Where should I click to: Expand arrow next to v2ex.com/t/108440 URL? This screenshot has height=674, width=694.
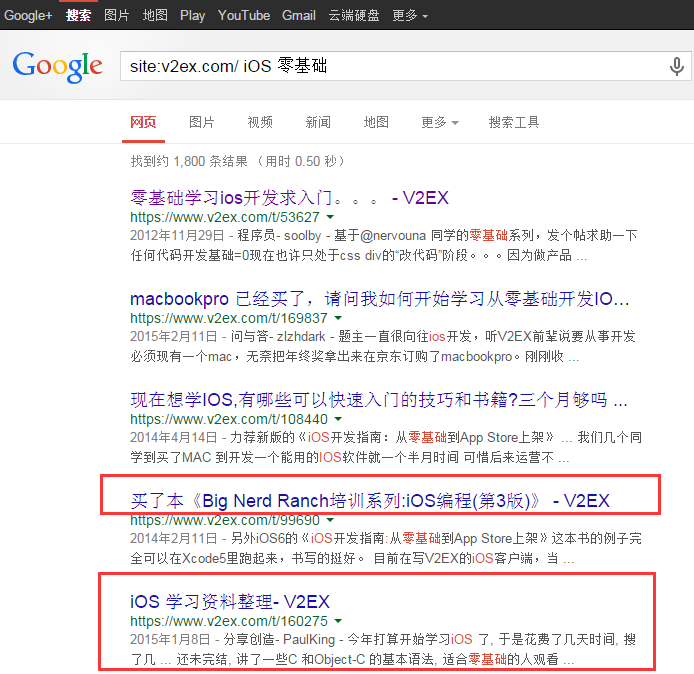(x=338, y=419)
